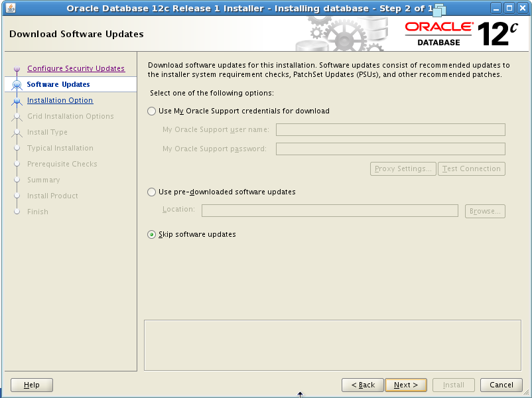Cancel the Oracle installation
The image size is (532, 398).
tap(501, 385)
